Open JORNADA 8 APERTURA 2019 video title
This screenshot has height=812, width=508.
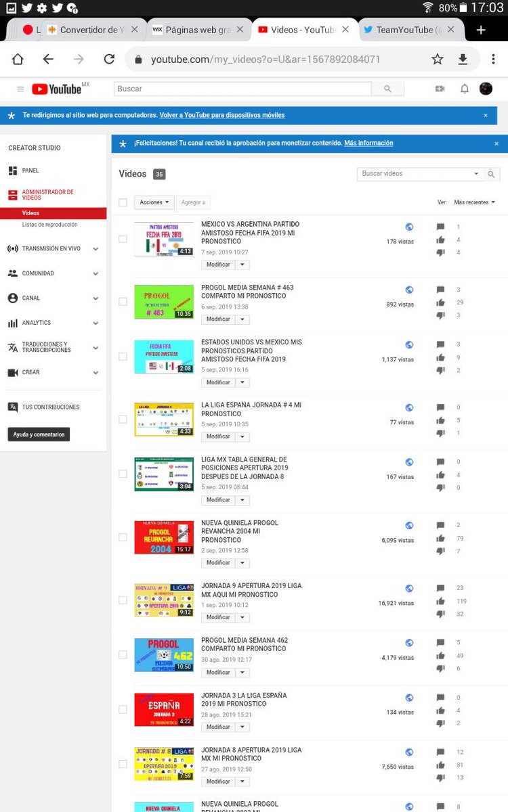click(251, 754)
